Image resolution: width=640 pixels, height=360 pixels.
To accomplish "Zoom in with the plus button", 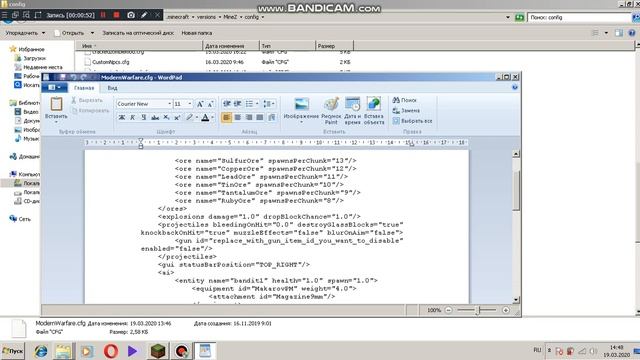I will (x=506, y=310).
